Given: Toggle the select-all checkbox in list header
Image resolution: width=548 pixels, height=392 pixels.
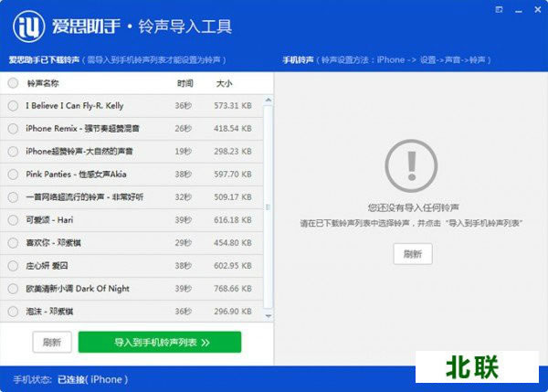Looking at the screenshot, I should tap(13, 83).
